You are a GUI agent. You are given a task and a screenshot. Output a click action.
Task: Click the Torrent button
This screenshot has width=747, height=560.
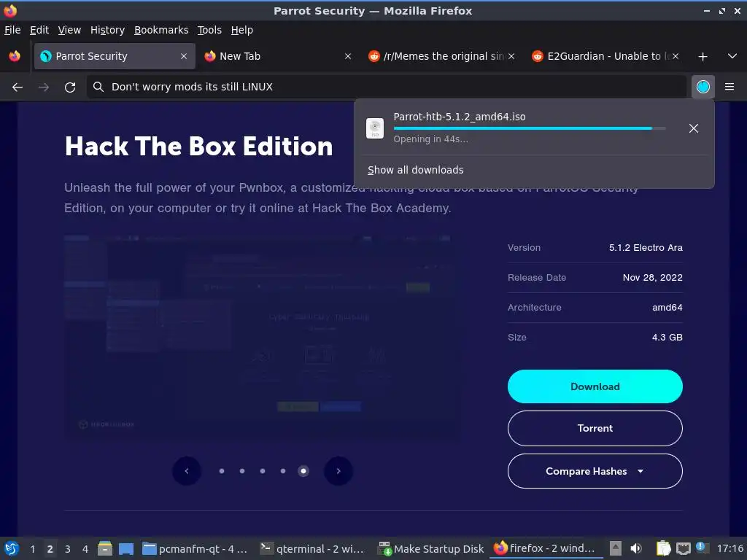pyautogui.click(x=595, y=428)
